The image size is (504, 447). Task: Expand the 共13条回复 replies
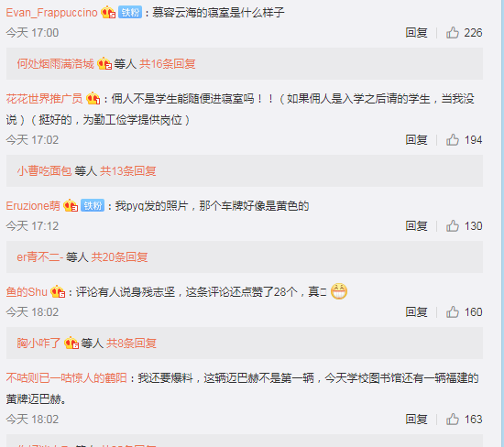(128, 171)
